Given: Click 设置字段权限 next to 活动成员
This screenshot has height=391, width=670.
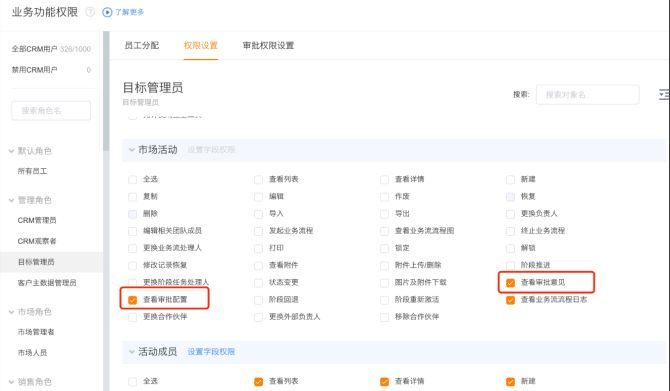Looking at the screenshot, I should (x=211, y=352).
